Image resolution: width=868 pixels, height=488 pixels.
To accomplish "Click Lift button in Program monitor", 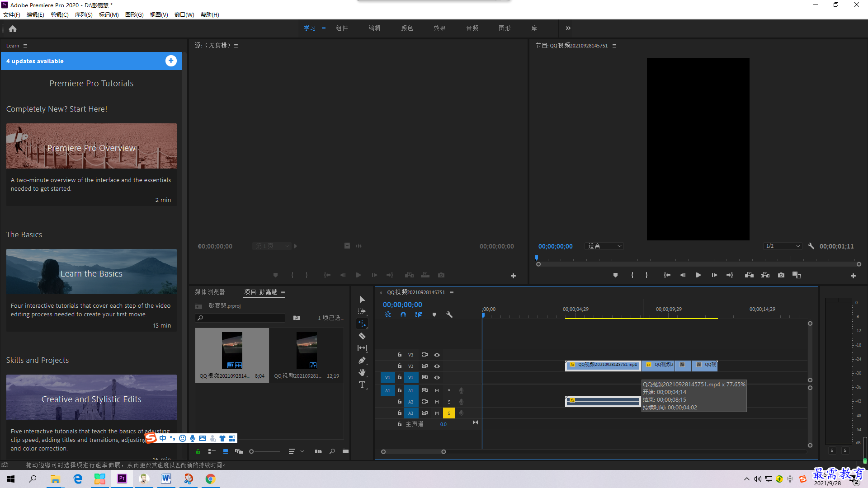I will coord(749,275).
